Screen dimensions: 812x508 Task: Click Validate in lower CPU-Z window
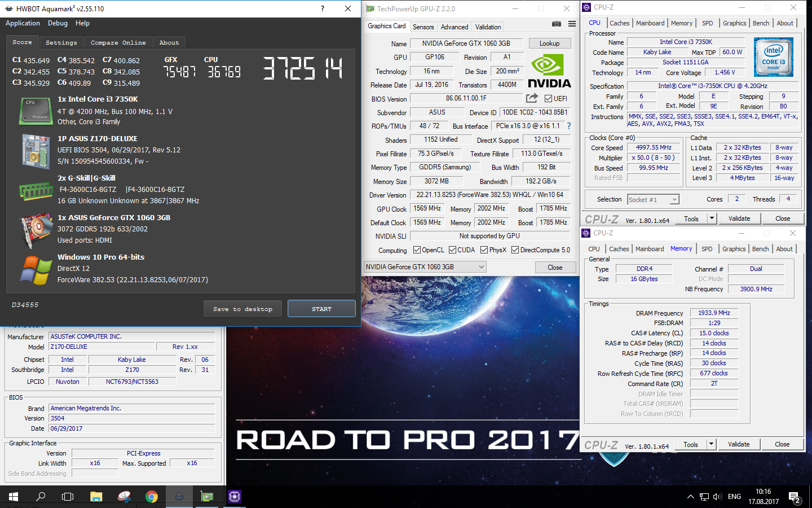click(739, 444)
